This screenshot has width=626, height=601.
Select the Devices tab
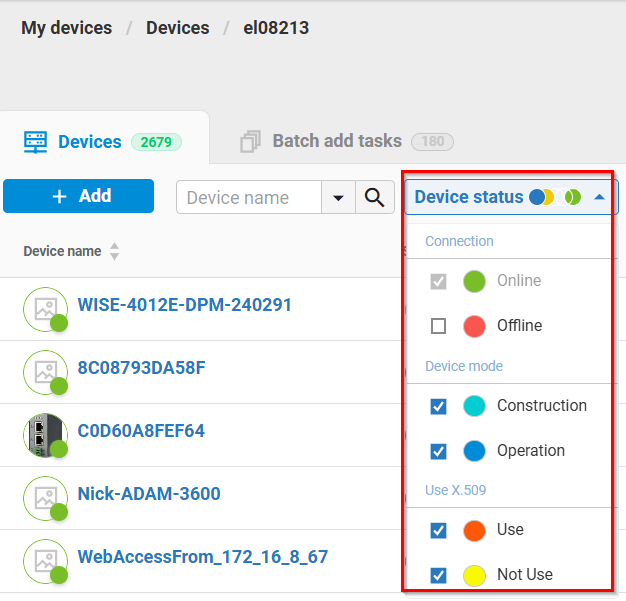(89, 142)
